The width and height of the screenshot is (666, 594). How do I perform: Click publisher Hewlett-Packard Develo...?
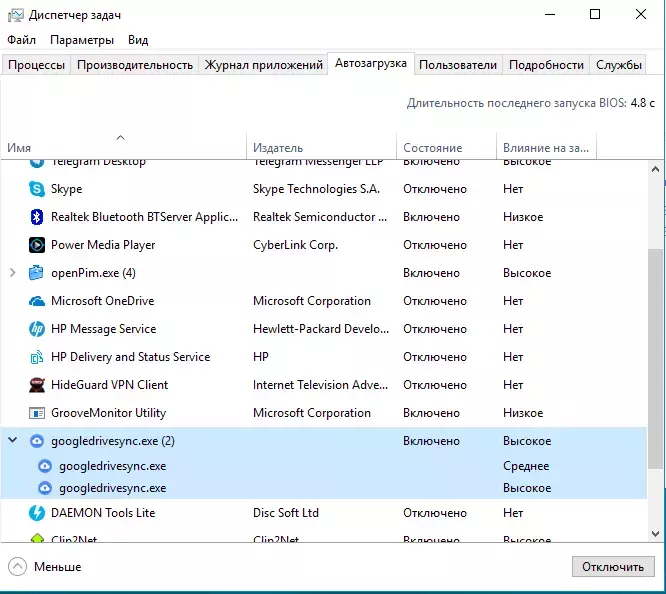(321, 329)
